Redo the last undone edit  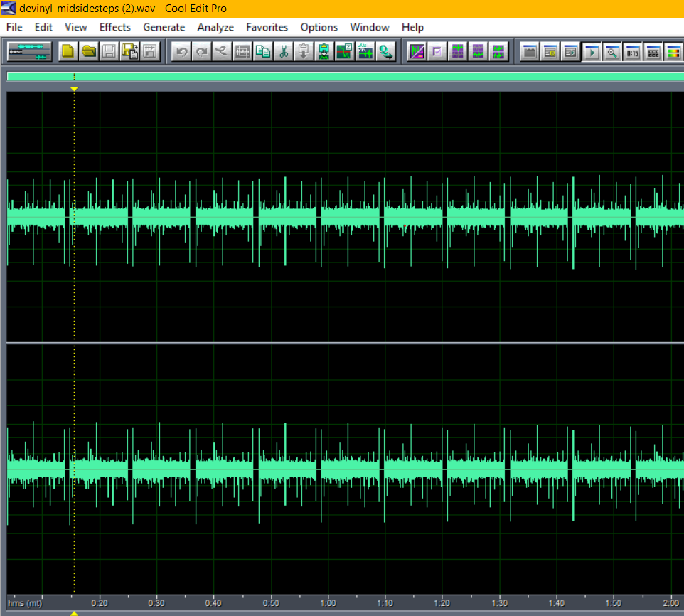point(201,51)
